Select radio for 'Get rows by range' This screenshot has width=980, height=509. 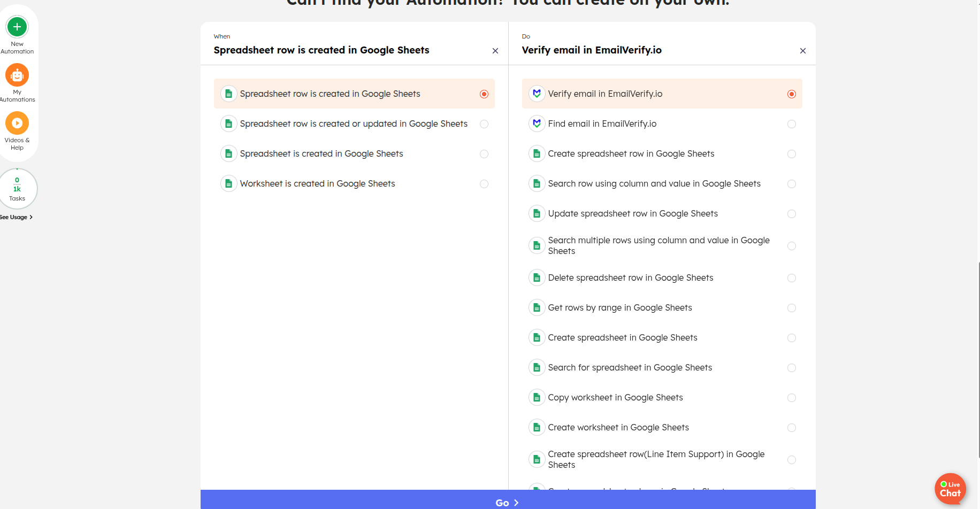[x=792, y=308]
